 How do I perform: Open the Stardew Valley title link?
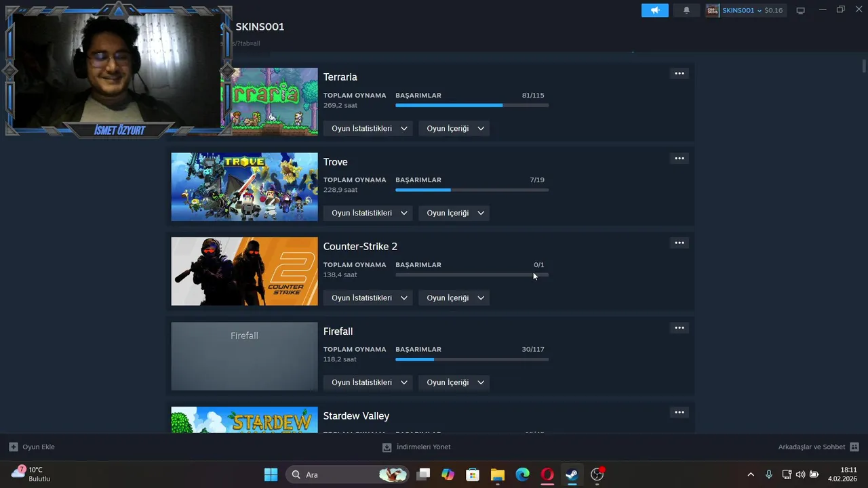click(356, 416)
